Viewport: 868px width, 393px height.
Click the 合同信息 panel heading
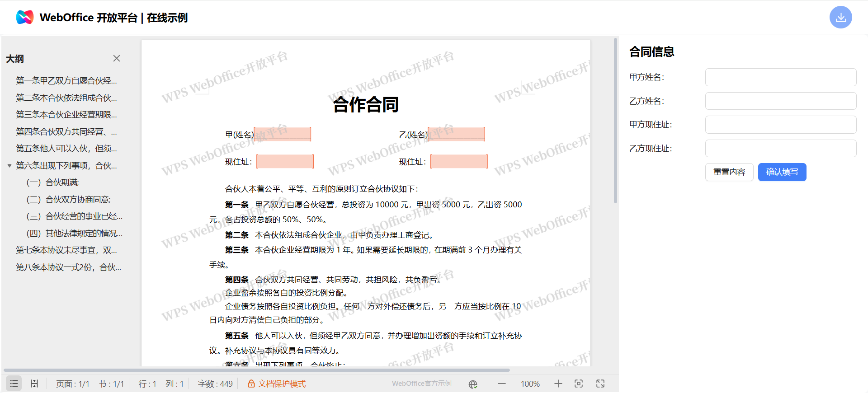tap(651, 52)
